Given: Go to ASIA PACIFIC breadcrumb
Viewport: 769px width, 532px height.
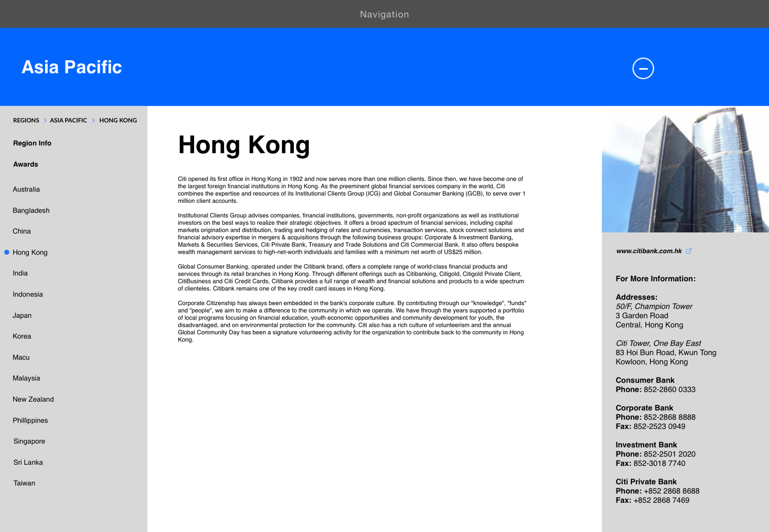Looking at the screenshot, I should [x=68, y=120].
